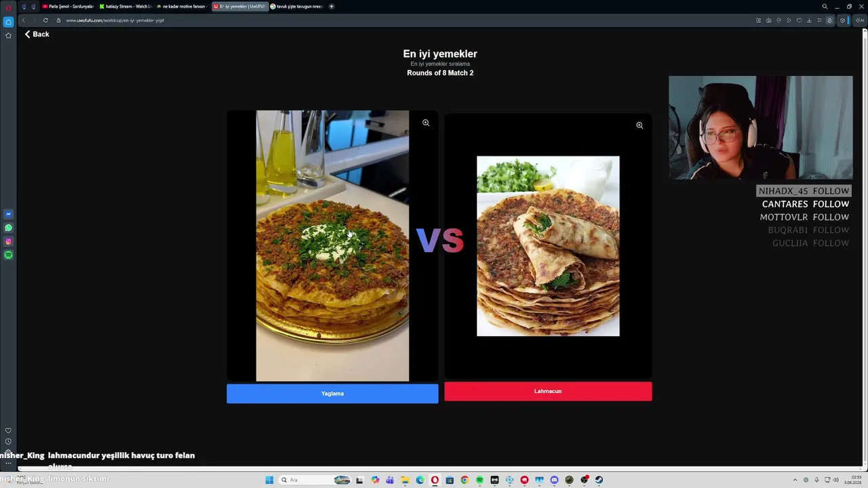Switch to the katiazy Stream tab
This screenshot has width=868, height=488.
point(125,6)
